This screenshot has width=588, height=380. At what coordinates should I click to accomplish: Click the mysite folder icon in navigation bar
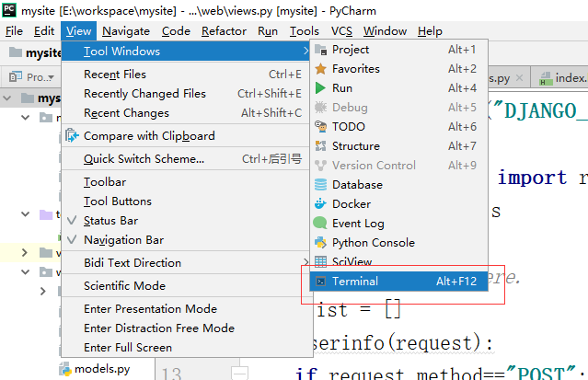pos(16,52)
